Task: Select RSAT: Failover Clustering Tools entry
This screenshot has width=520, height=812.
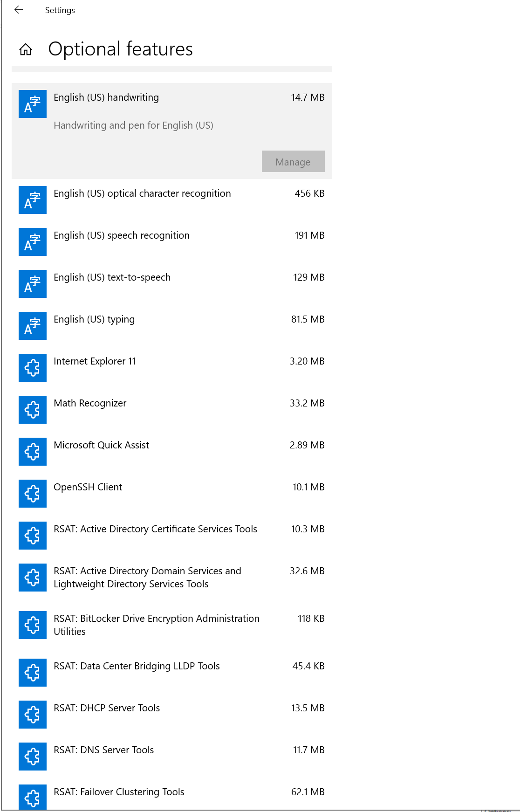Action: pyautogui.click(x=119, y=792)
